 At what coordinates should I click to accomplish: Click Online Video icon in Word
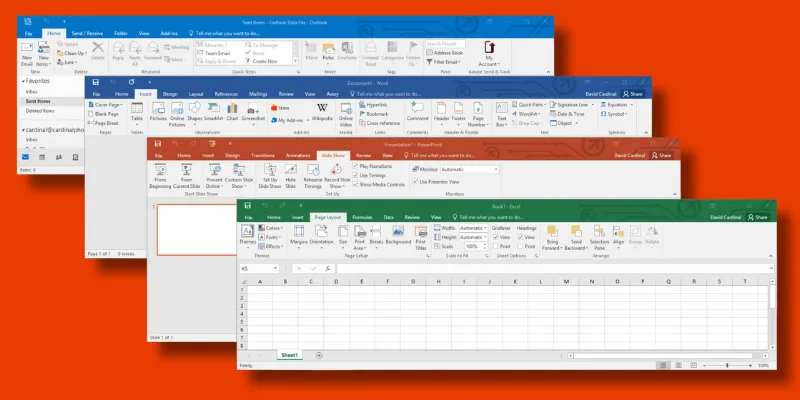[x=346, y=108]
